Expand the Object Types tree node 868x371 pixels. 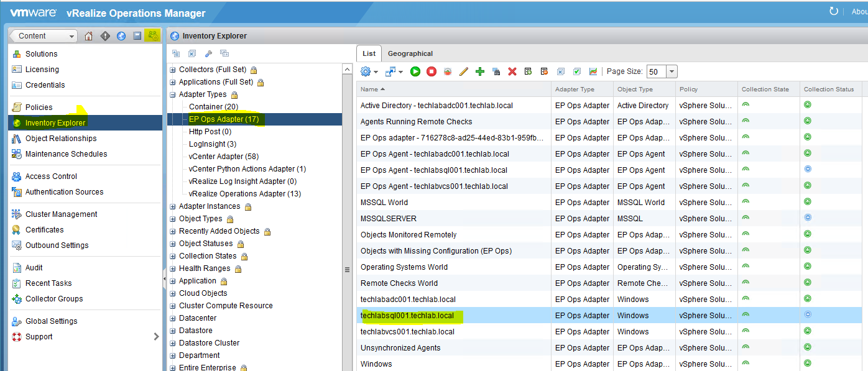pos(173,219)
